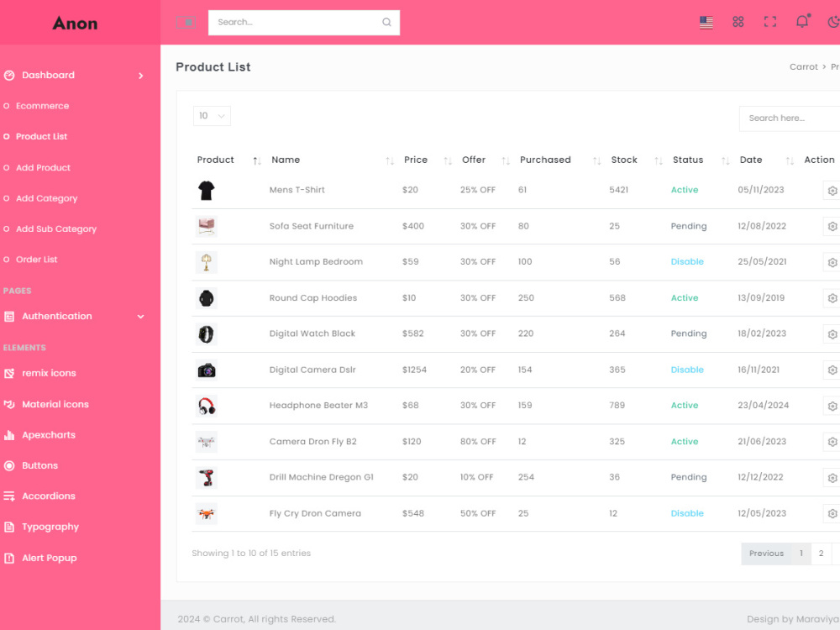This screenshot has width=840, height=630.
Task: Open action gear for Drill Machine Dregon G1
Action: 832,477
